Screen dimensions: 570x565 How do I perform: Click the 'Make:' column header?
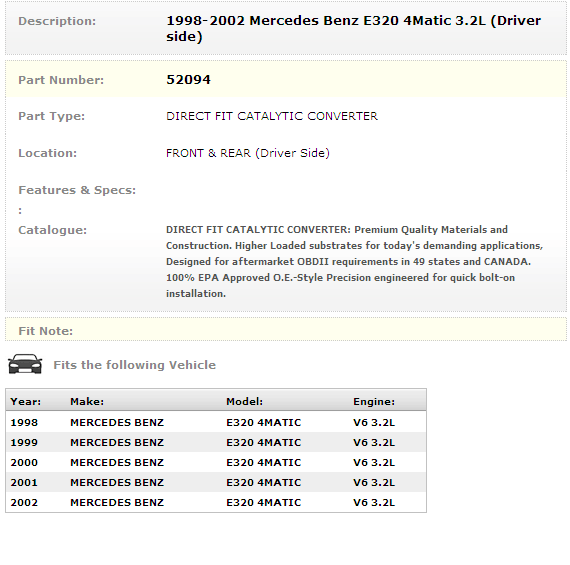[87, 401]
